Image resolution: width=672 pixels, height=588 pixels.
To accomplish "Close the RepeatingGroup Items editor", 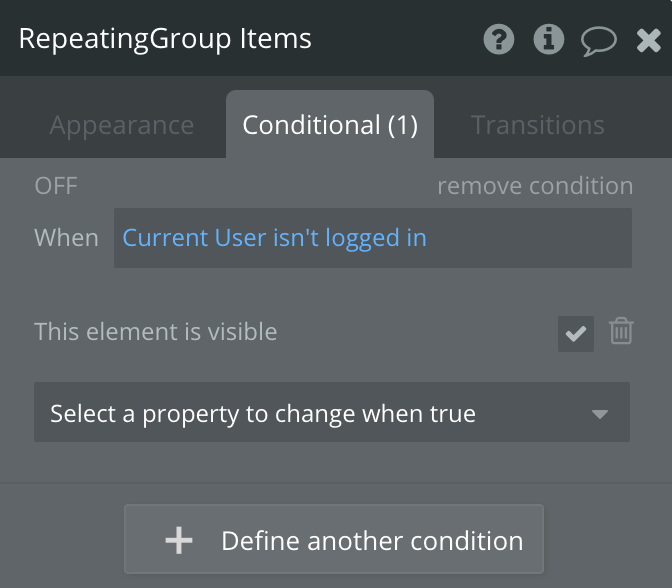I will point(648,40).
